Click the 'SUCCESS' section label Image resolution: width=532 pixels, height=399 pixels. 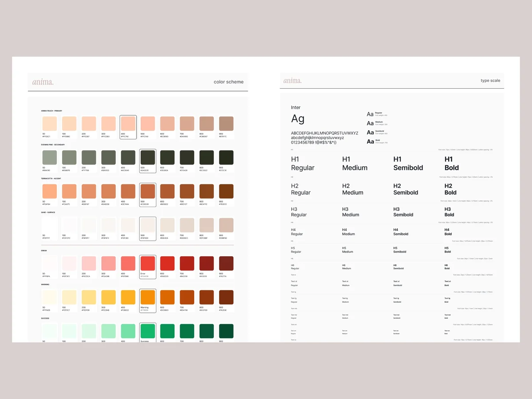45,318
